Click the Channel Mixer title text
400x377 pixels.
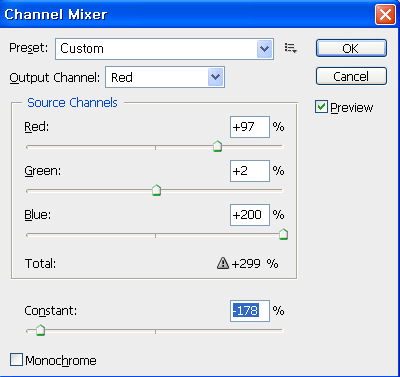point(56,14)
